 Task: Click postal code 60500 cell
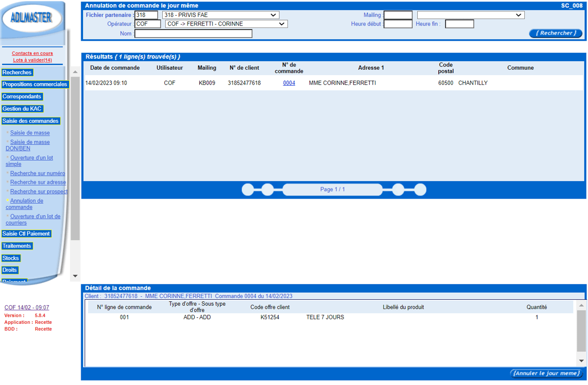click(445, 83)
